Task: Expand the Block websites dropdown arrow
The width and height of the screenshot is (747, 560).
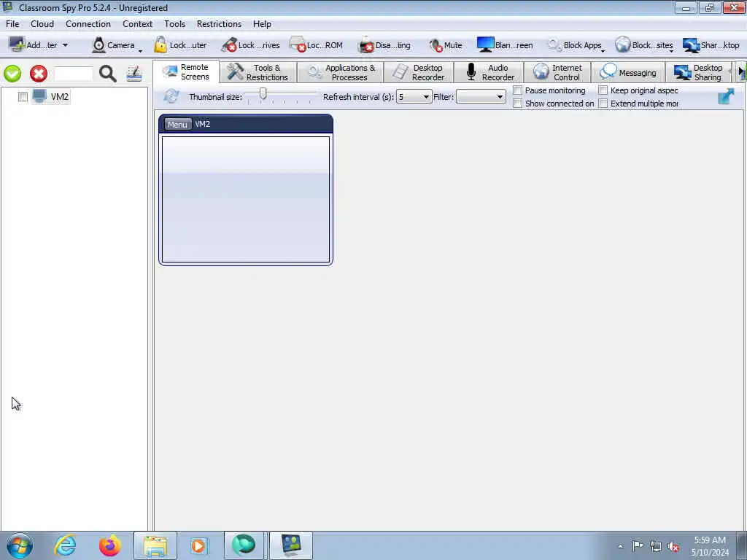Action: 671,50
